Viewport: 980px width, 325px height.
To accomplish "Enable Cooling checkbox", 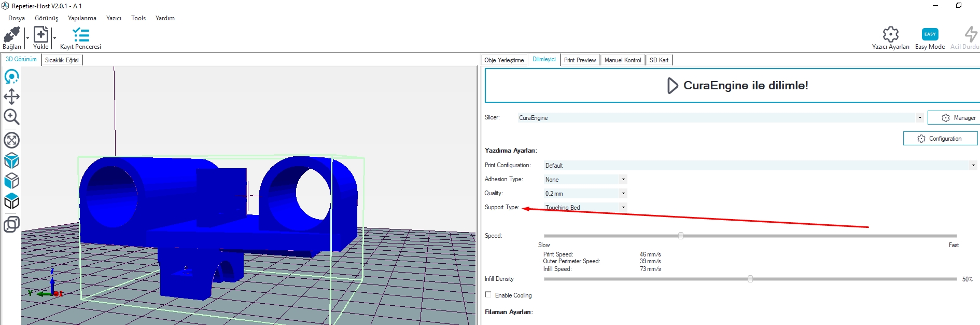I will click(x=488, y=295).
